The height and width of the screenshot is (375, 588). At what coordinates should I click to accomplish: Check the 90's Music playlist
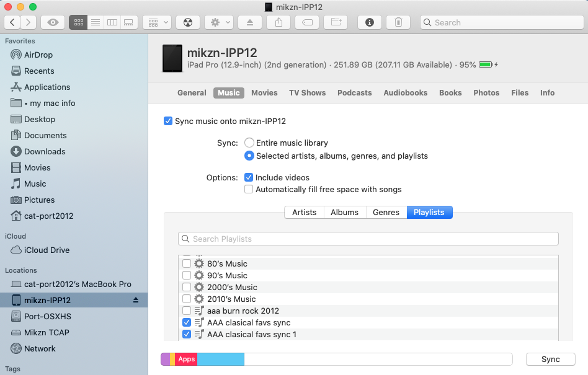click(x=187, y=275)
